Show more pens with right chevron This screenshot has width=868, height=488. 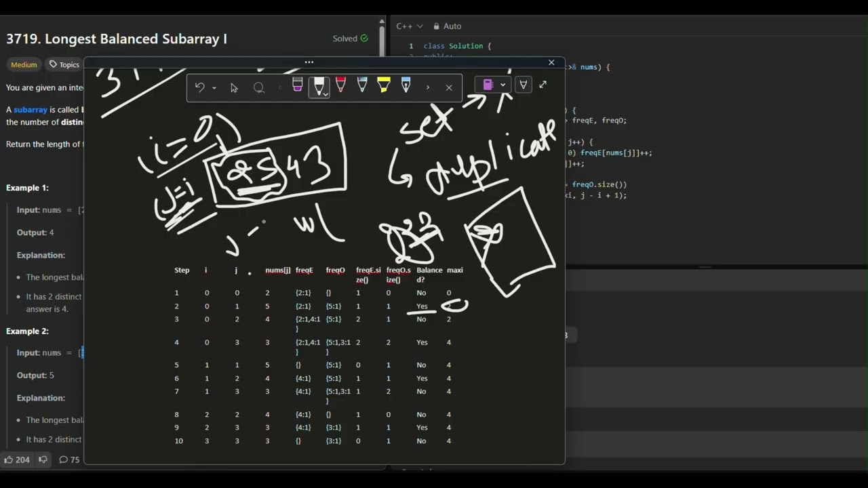pos(427,87)
